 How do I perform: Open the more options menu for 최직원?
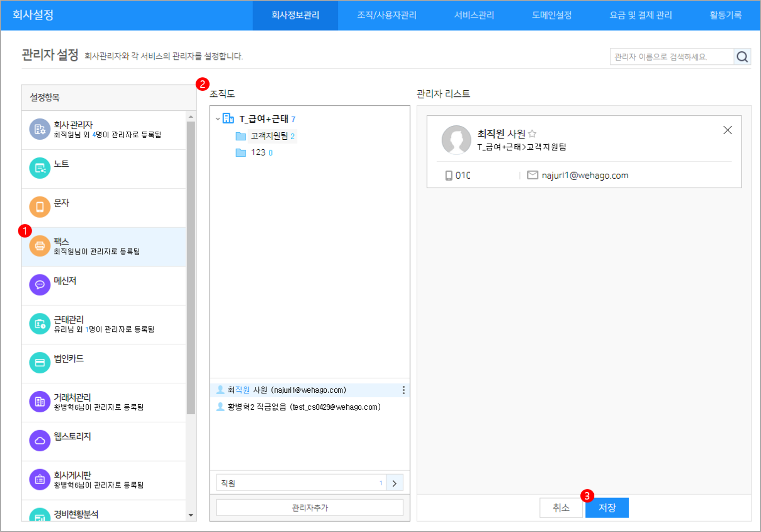pyautogui.click(x=403, y=390)
